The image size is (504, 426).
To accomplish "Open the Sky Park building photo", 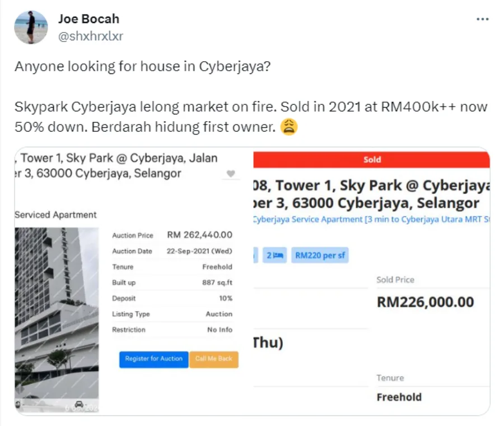I will click(x=56, y=314).
